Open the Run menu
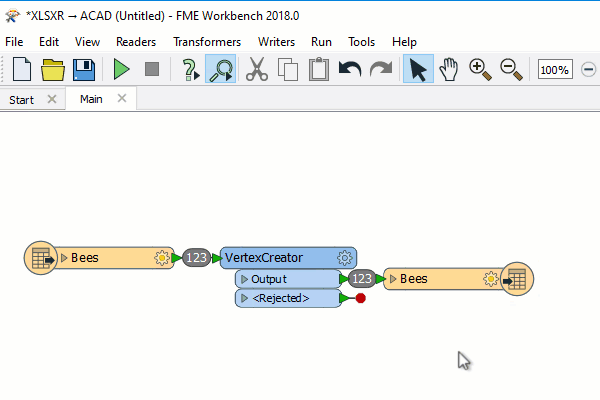 click(321, 42)
